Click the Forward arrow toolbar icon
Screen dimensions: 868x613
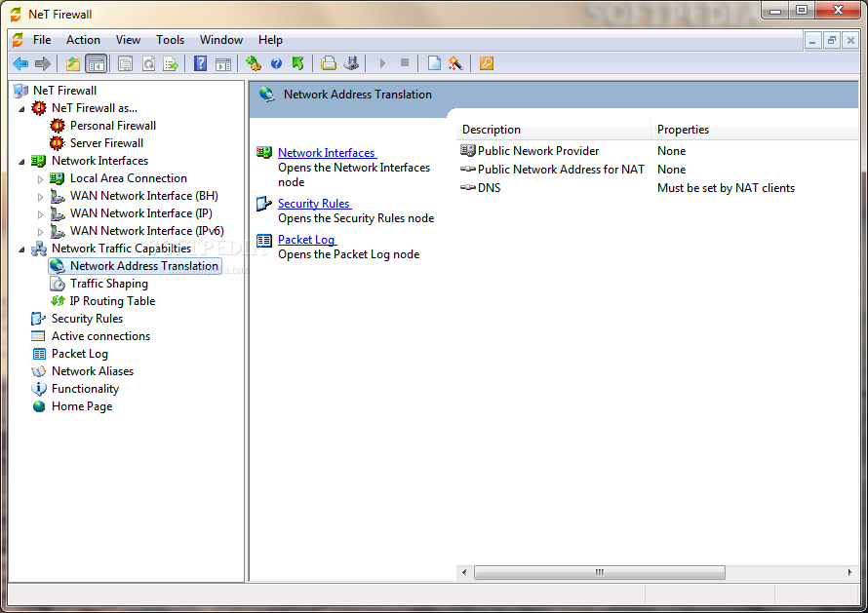(x=43, y=63)
